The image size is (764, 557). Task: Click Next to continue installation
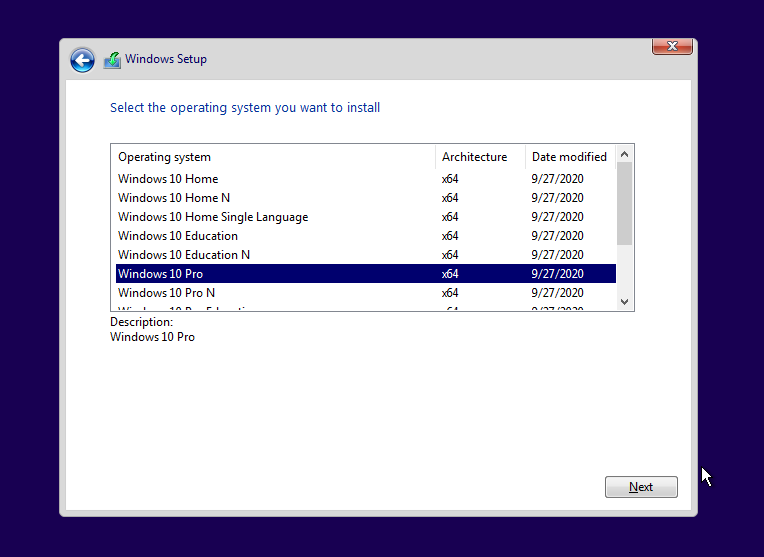tap(641, 487)
